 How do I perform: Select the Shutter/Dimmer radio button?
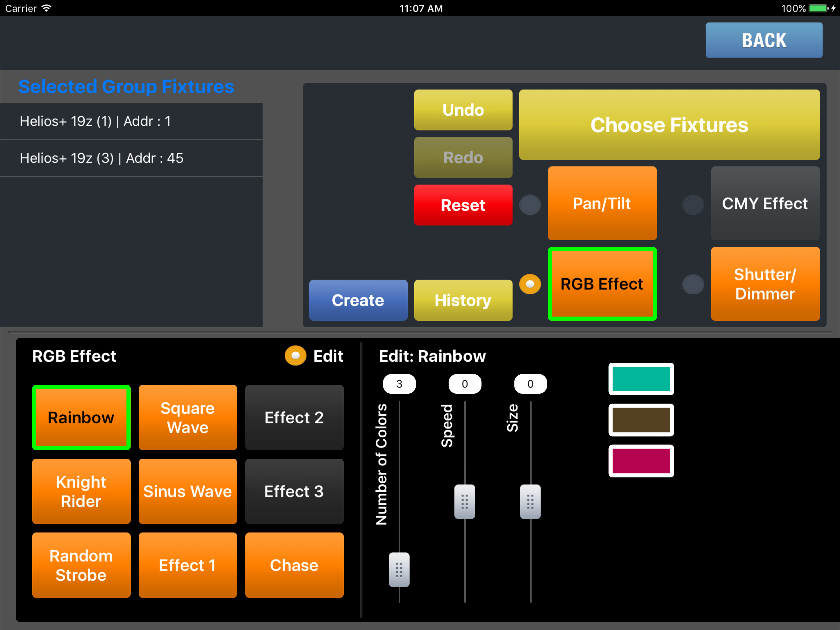(693, 284)
